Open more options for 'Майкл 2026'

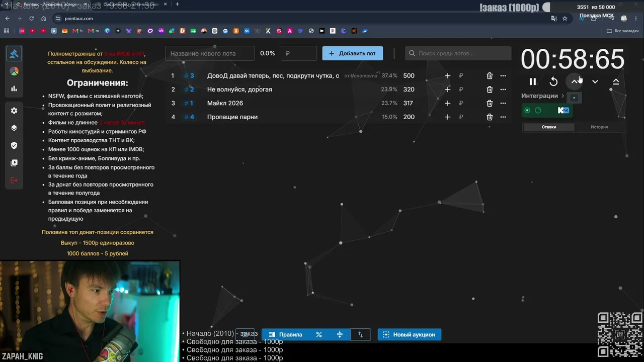coord(503,103)
